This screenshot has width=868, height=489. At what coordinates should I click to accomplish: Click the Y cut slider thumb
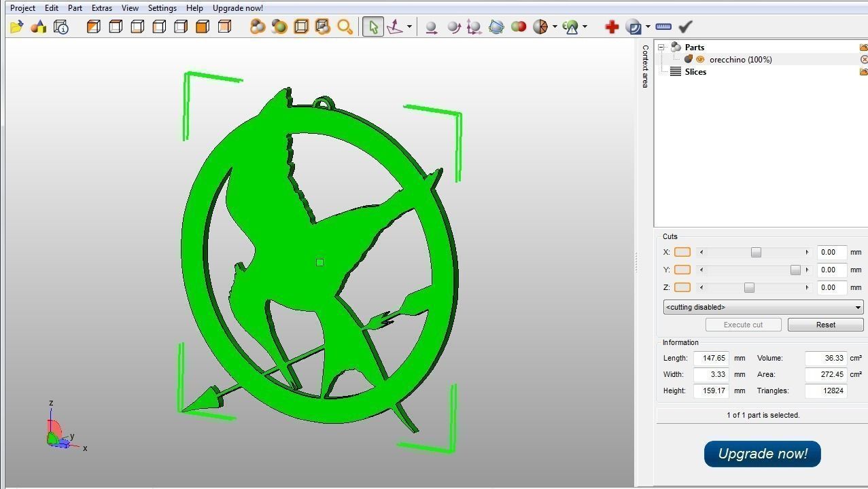pyautogui.click(x=795, y=270)
